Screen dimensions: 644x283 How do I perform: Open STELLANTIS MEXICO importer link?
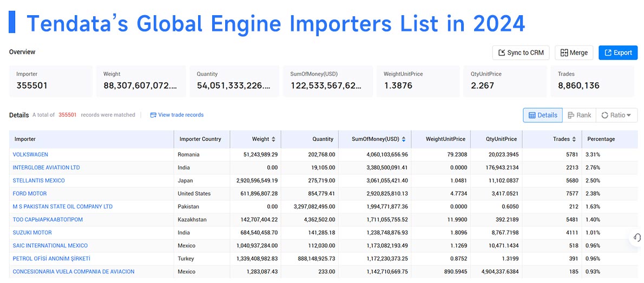38,180
